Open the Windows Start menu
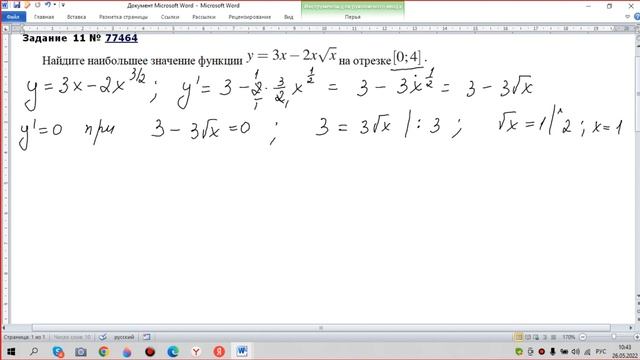This screenshot has width=640, height=360. coord(11,351)
